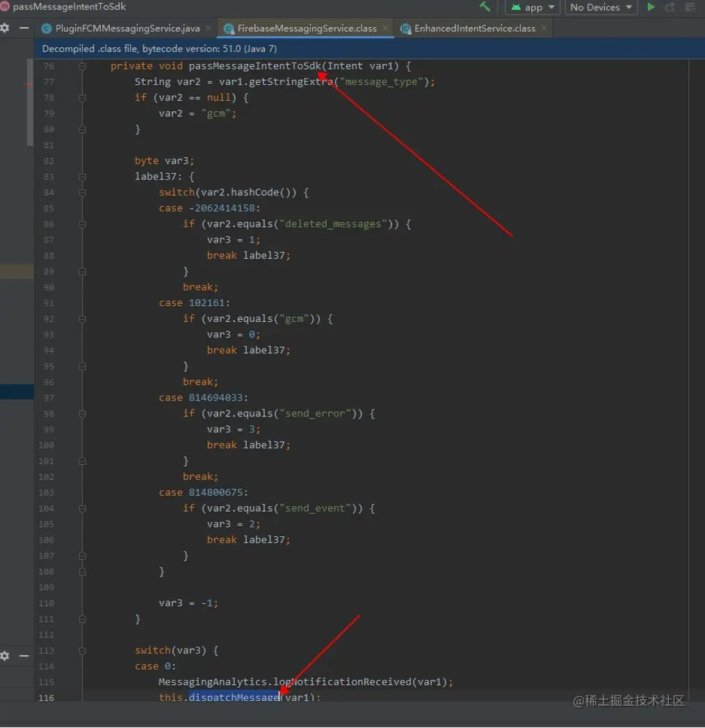Screen dimensions: 705x728
Task: Collapse the switch hashCode block, line 84
Action: 82,193
